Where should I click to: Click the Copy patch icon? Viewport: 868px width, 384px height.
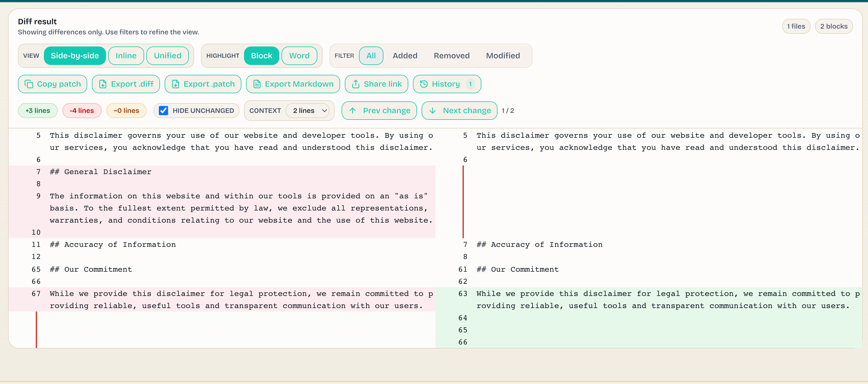pyautogui.click(x=29, y=84)
